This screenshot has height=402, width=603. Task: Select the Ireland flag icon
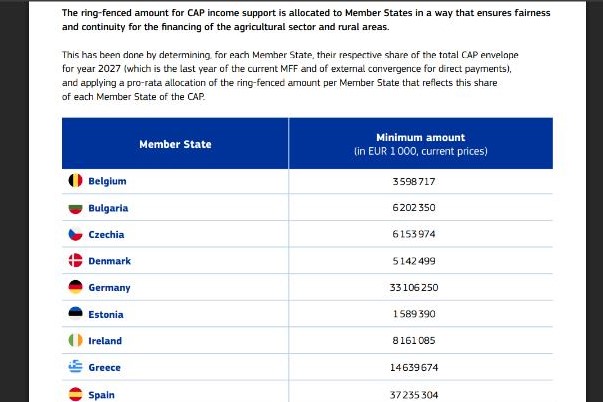pyautogui.click(x=75, y=340)
